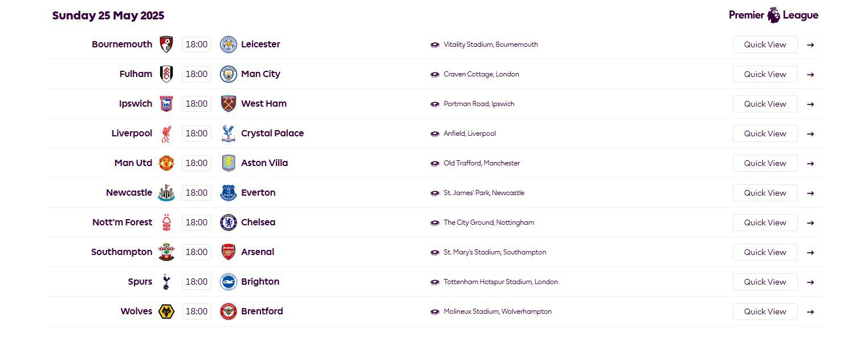Open Quick View for Spurs vs Brighton
Viewport: 868px width, 348px height.
pyautogui.click(x=765, y=282)
